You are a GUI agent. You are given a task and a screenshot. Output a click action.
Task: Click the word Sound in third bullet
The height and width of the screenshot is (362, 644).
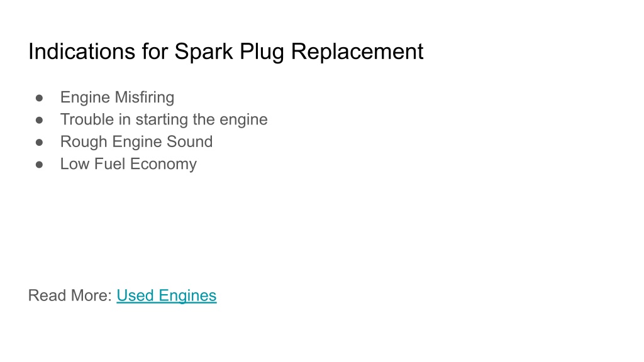[x=189, y=142]
